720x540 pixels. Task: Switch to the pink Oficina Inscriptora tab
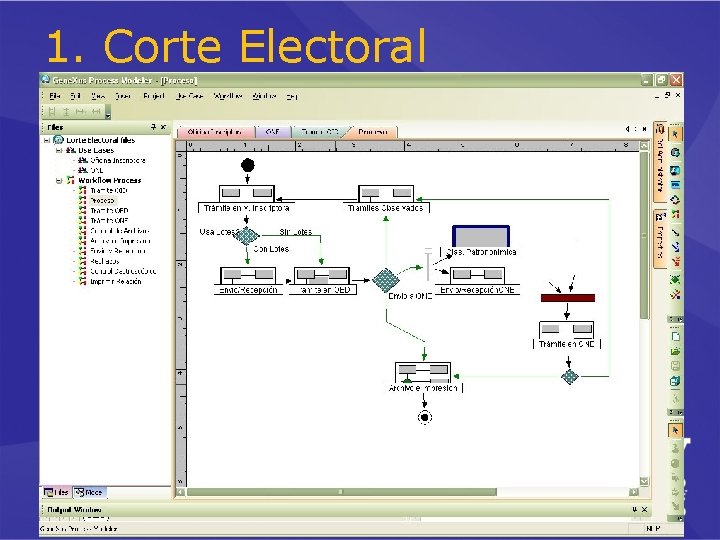pos(215,132)
